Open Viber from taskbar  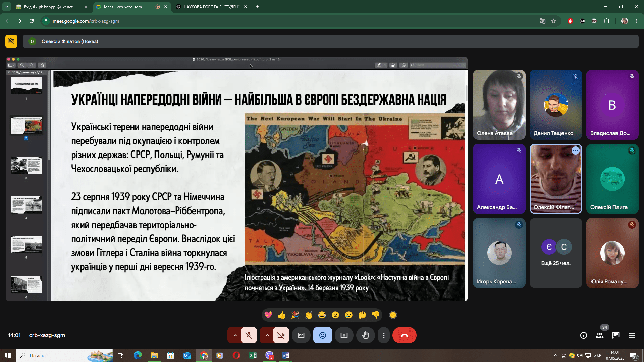(x=269, y=355)
